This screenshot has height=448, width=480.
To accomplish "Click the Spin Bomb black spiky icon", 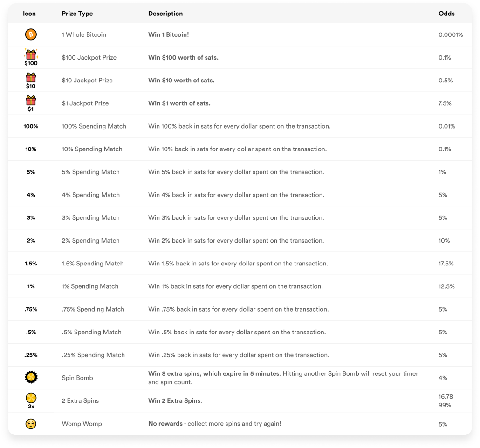I will coord(31,377).
